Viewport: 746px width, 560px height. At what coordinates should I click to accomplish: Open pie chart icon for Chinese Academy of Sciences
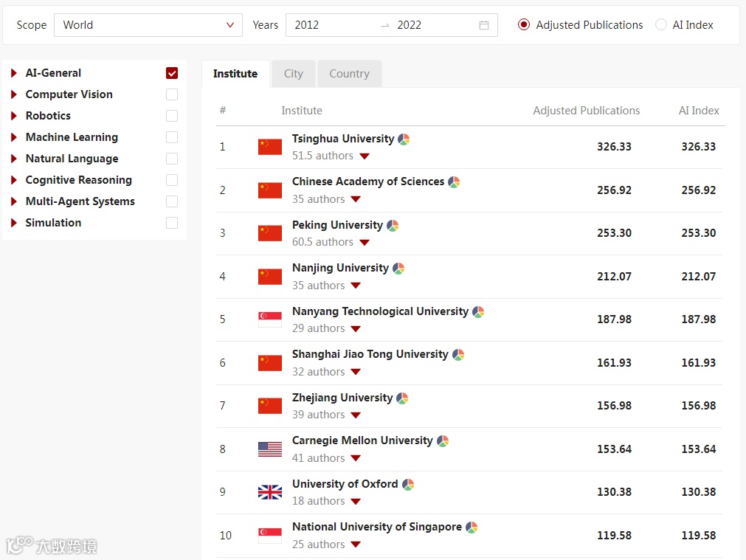point(454,182)
